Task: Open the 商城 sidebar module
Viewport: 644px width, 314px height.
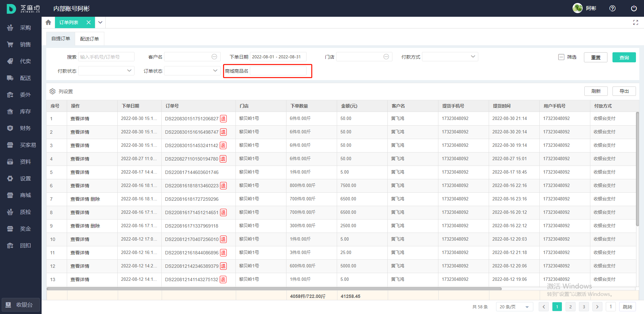Action: pos(21,195)
